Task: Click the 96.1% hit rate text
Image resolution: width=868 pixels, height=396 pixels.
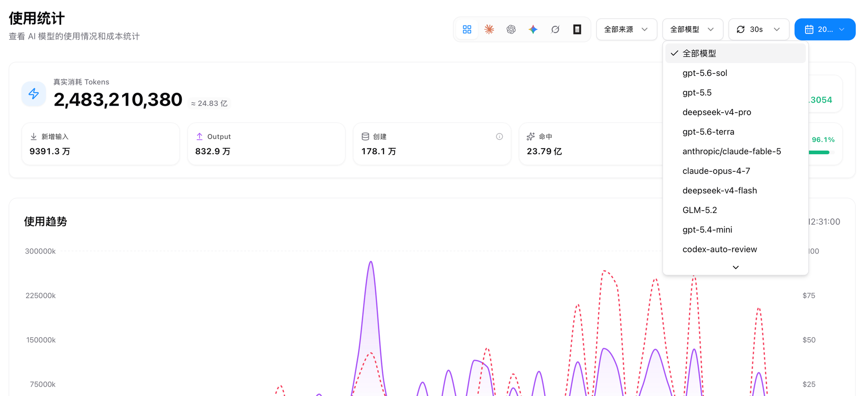Action: coord(823,140)
